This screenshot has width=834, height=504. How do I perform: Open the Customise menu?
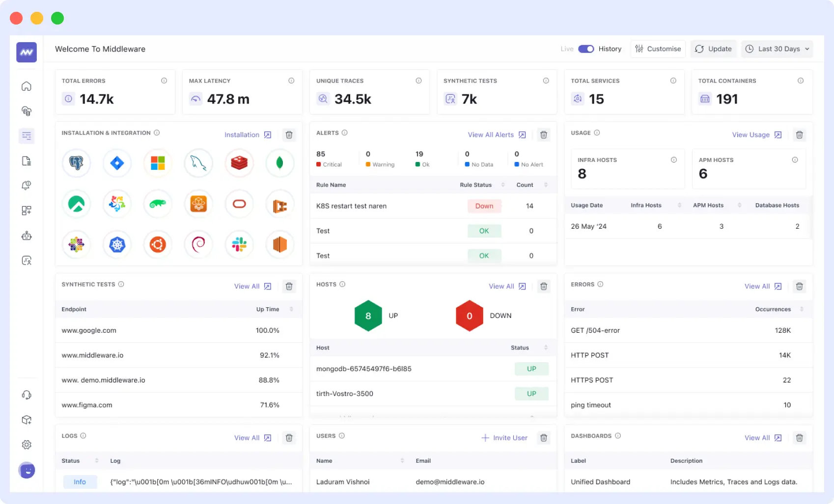coord(658,49)
